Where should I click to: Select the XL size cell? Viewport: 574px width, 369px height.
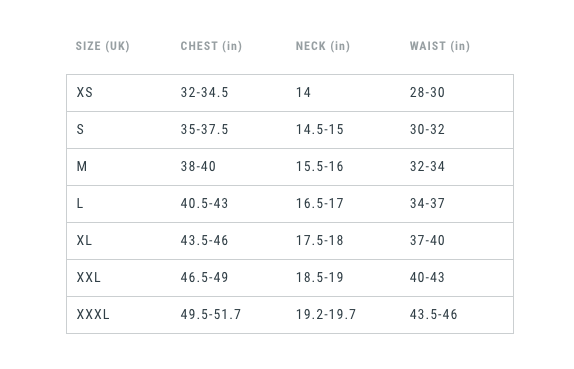84,240
